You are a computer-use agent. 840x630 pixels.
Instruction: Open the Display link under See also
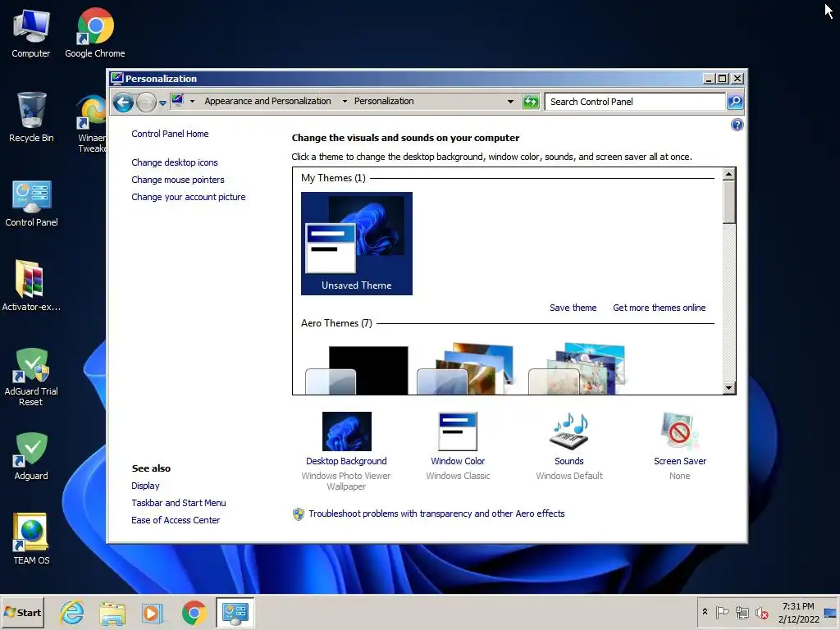(145, 486)
